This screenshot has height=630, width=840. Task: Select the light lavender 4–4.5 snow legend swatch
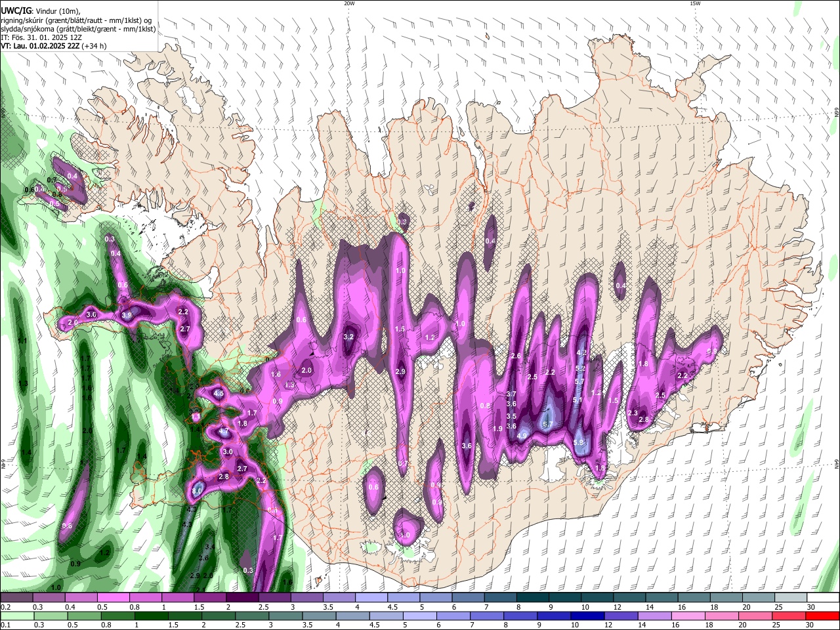pos(371,598)
